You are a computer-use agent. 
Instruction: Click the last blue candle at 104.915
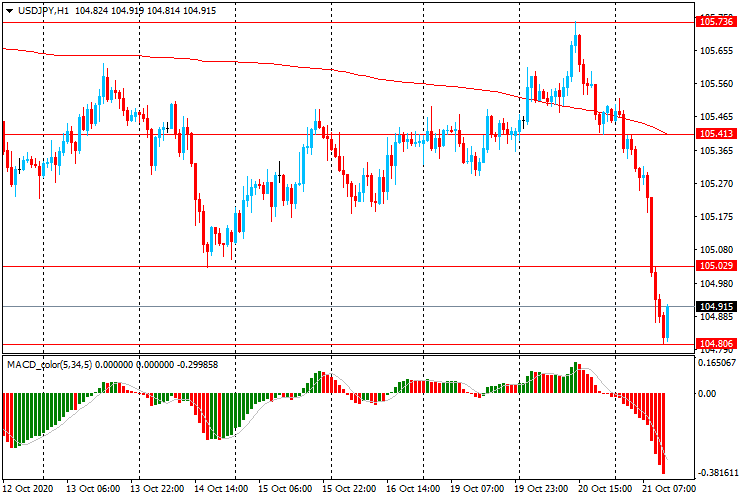[x=667, y=323]
